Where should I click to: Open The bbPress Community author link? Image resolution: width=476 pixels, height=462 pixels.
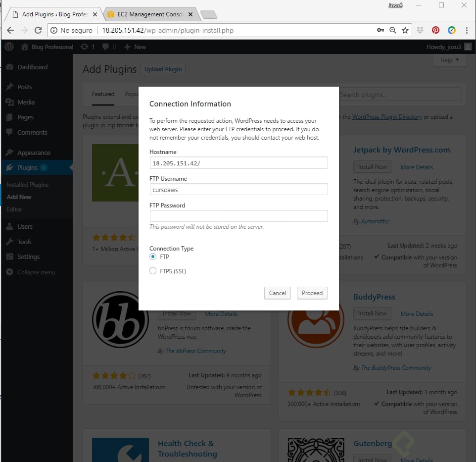[x=196, y=351]
